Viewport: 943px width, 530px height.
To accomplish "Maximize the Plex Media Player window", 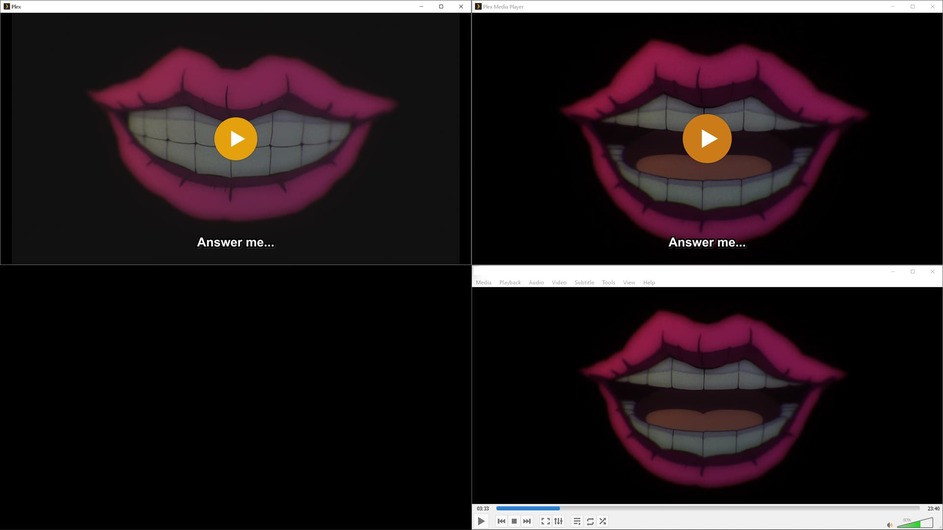I will 912,6.
